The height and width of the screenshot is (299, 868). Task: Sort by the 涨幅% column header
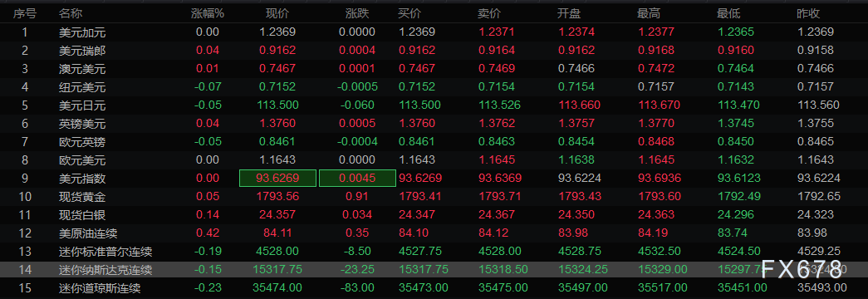point(208,13)
